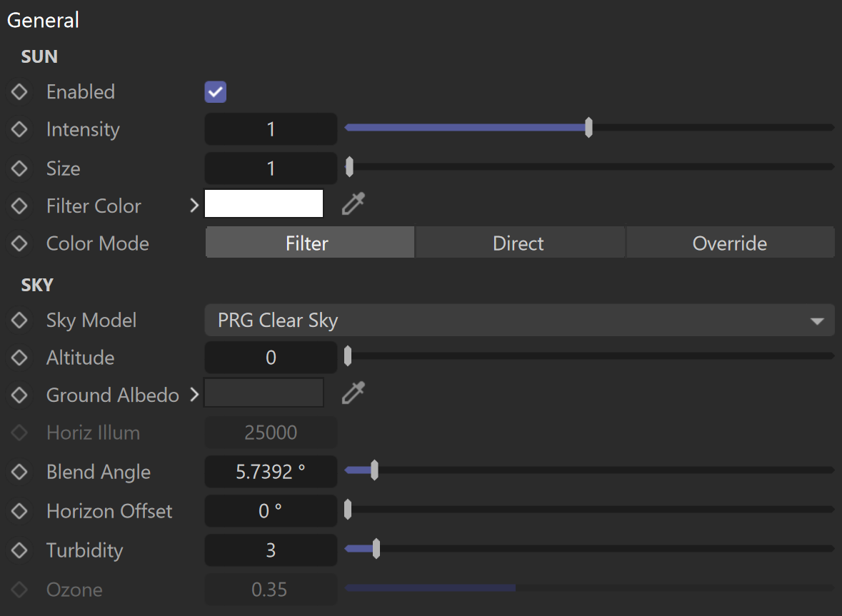Screen dimensions: 842x616
Task: Toggle the Sun Enabled checkbox
Action: coord(216,92)
